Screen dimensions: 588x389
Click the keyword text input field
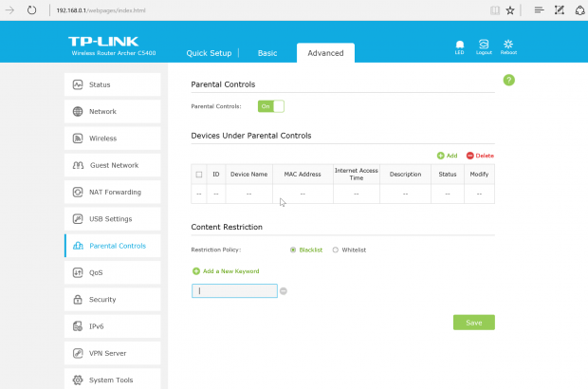click(234, 291)
